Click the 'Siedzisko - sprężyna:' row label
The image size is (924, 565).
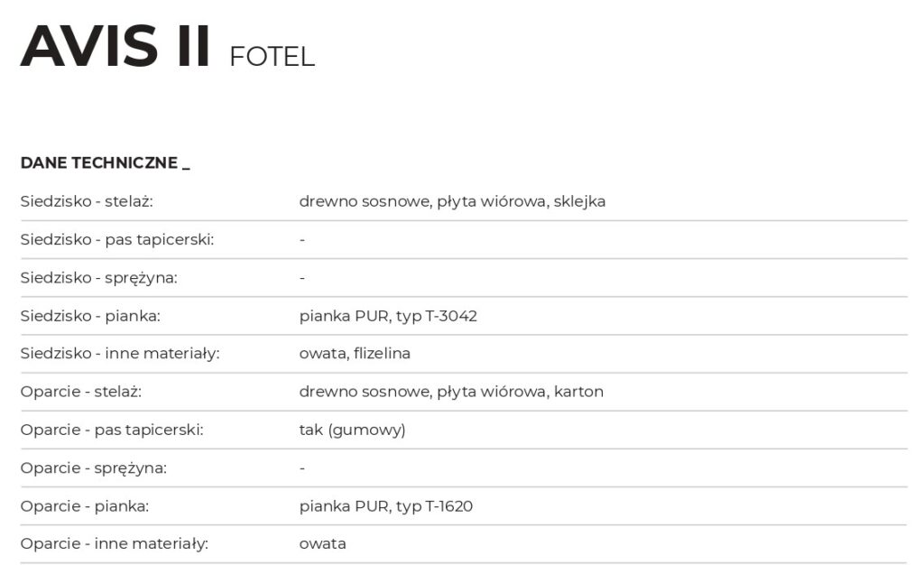99,278
